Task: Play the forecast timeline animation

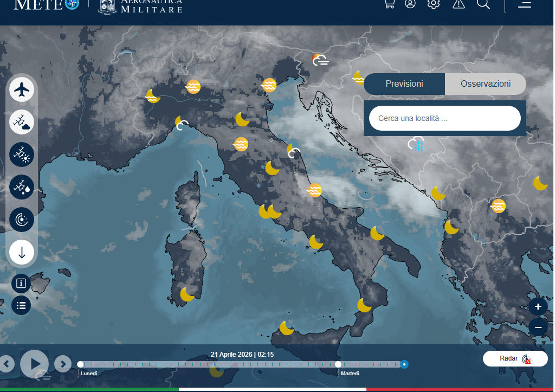Action: 35,364
